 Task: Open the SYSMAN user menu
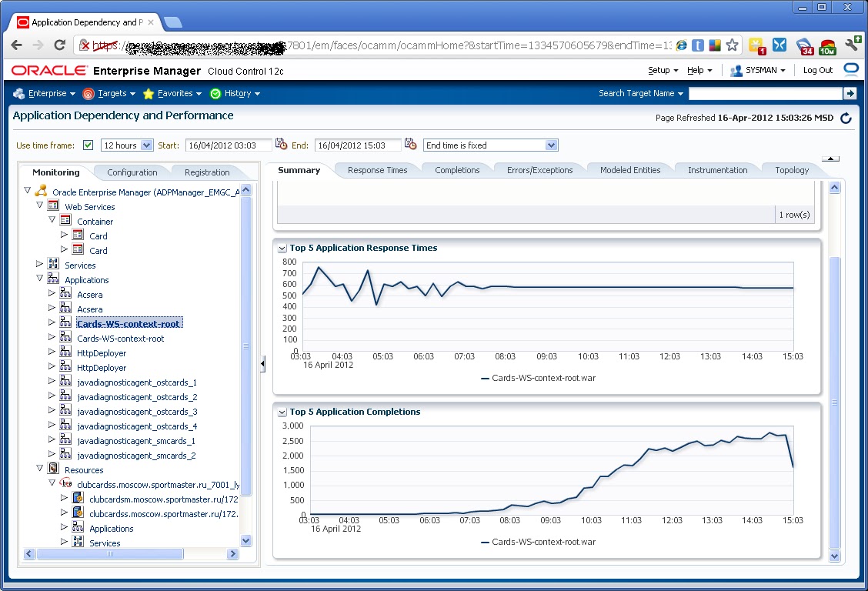pos(758,70)
